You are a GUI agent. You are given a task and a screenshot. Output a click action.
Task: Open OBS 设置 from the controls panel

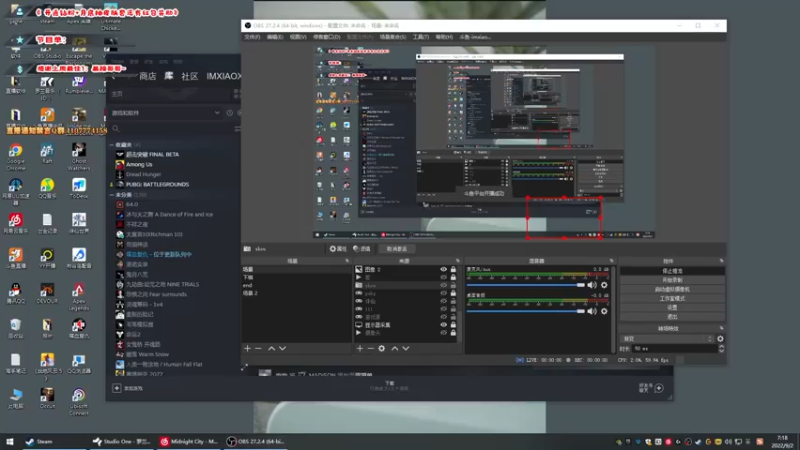point(672,308)
